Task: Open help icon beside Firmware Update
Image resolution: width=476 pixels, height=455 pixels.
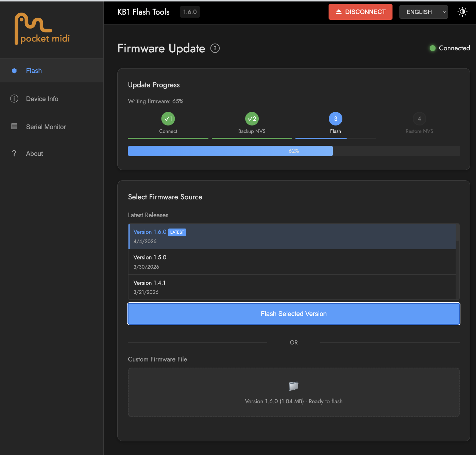Action: coord(215,48)
